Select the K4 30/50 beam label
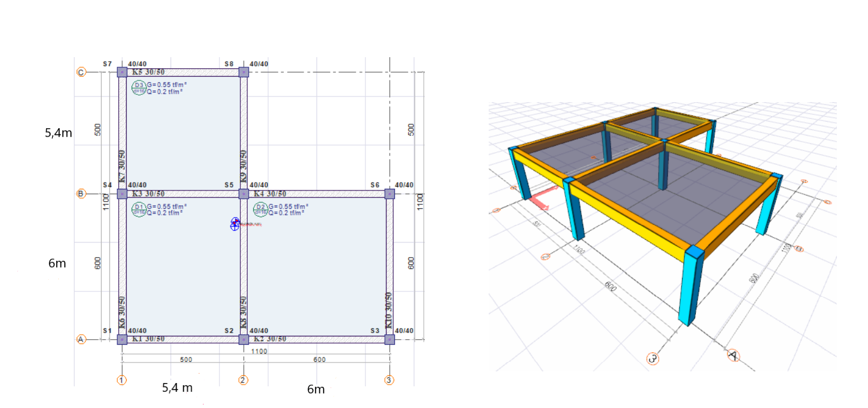The height and width of the screenshot is (408, 868). tap(269, 193)
